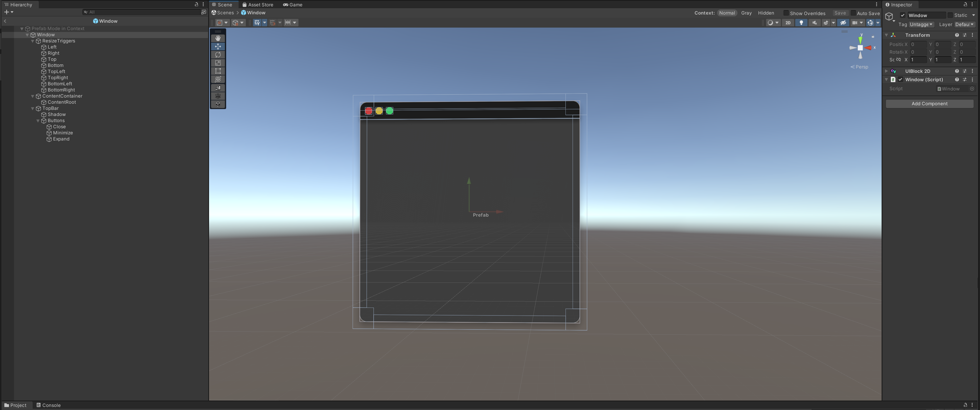
Task: Collapse the Buttons group in Hierarchy
Action: click(x=38, y=121)
